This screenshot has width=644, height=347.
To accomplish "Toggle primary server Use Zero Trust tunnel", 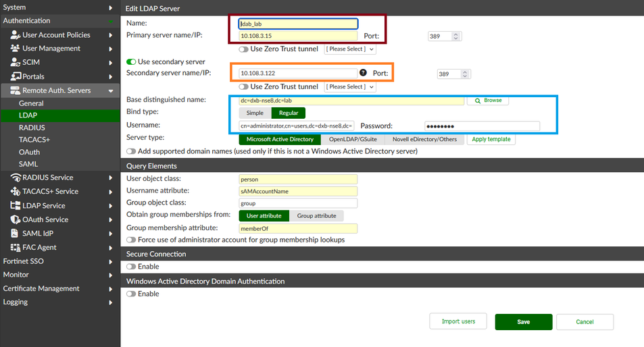I will click(x=243, y=49).
